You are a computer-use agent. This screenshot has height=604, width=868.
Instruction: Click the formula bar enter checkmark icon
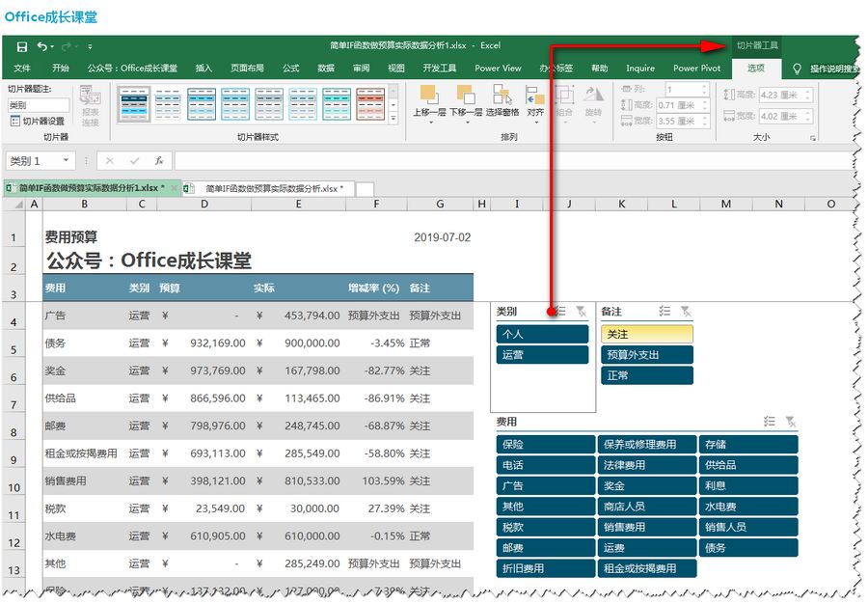coord(134,161)
